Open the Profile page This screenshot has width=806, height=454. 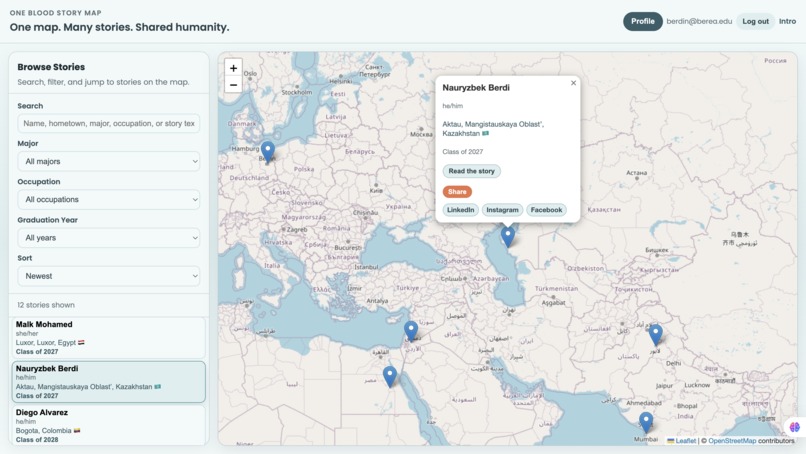643,22
